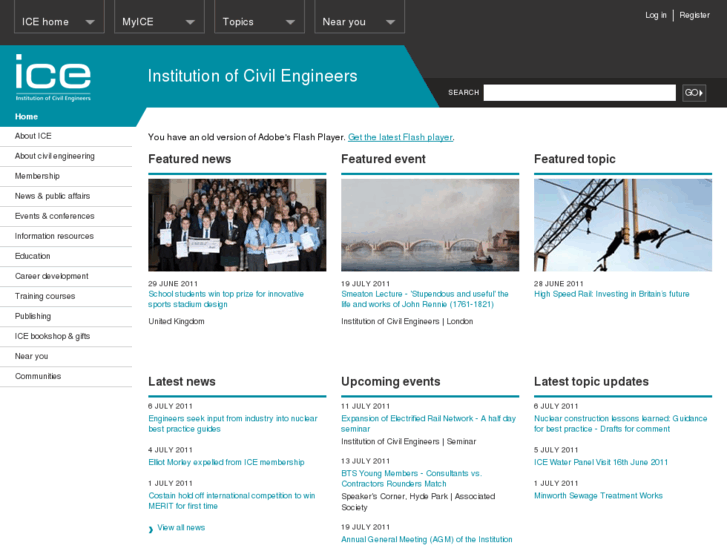The width and height of the screenshot is (727, 545).
Task: Open the Featured event bridge painting image
Action: point(430,225)
